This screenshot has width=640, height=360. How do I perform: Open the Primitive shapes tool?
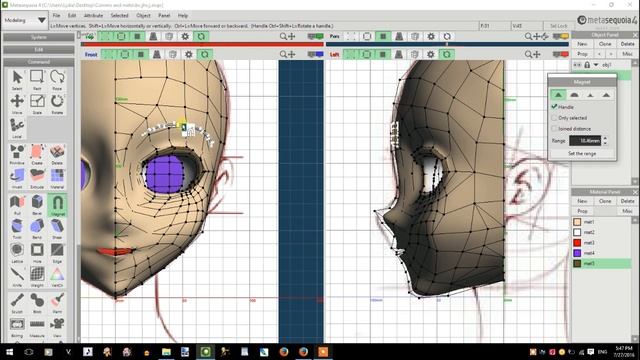17,154
